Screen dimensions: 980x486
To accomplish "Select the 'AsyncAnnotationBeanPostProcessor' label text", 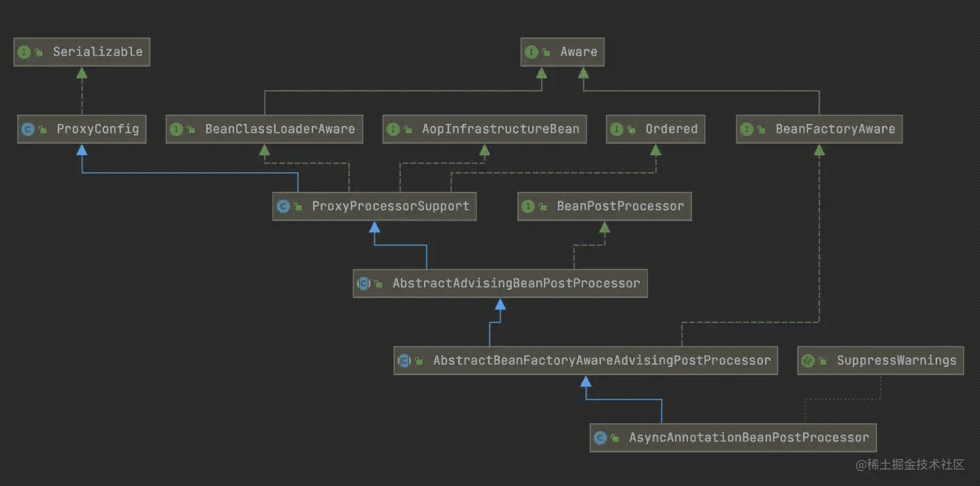I will pos(749,438).
